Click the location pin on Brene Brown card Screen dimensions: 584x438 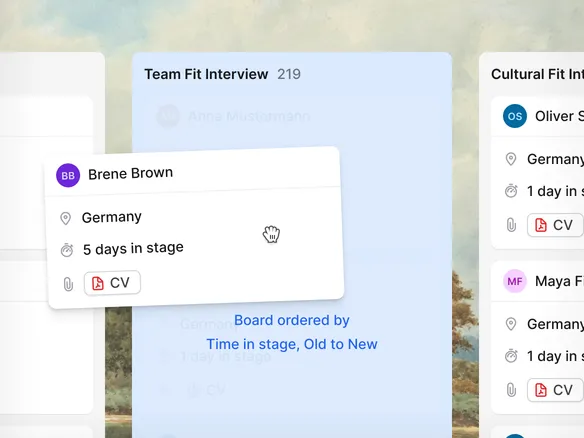[x=66, y=218]
